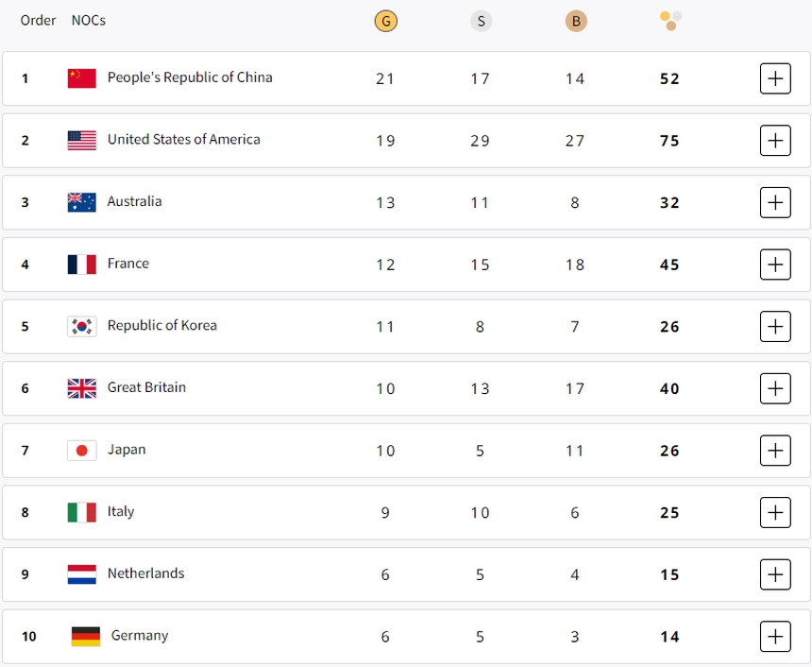This screenshot has height=667, width=812.
Task: Select the Japan flag icon
Action: click(x=81, y=450)
